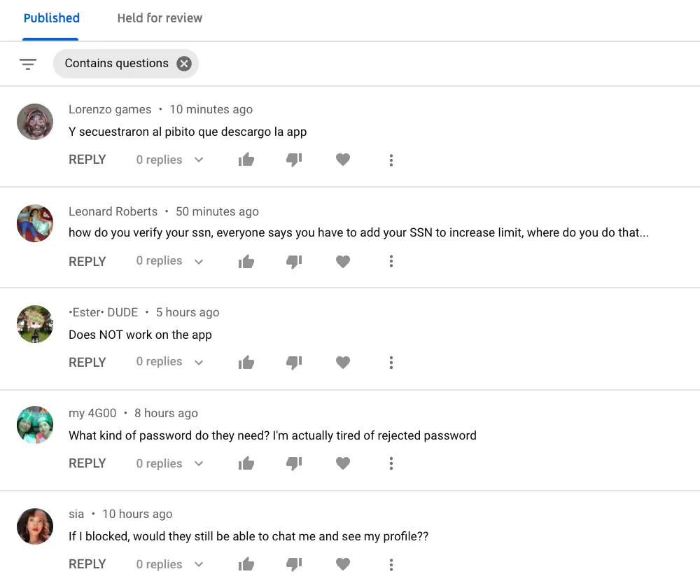Select the Published tab
The height and width of the screenshot is (588, 700).
(52, 18)
